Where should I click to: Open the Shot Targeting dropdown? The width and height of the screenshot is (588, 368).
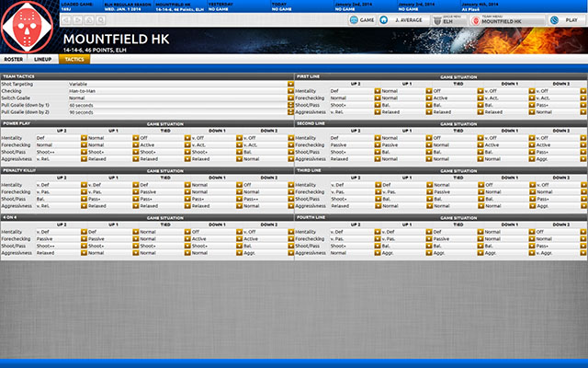coord(290,84)
